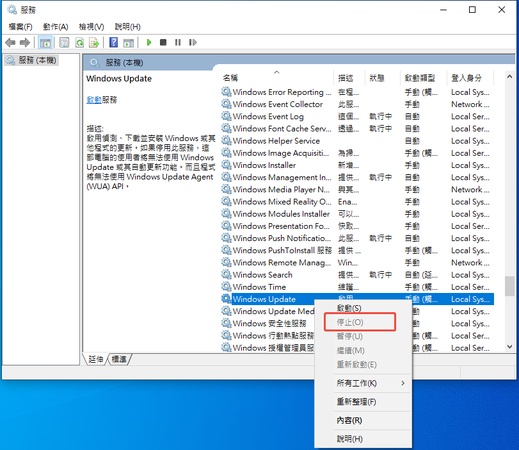Click gear icon of Windows Modules Installer

[226, 214]
